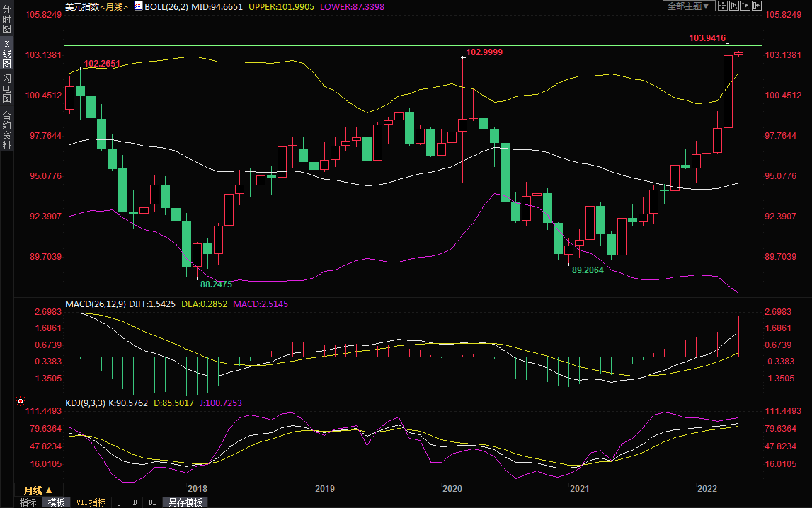This screenshot has width=812, height=508.
Task: Select the 模板 template tab
Action: click(56, 502)
